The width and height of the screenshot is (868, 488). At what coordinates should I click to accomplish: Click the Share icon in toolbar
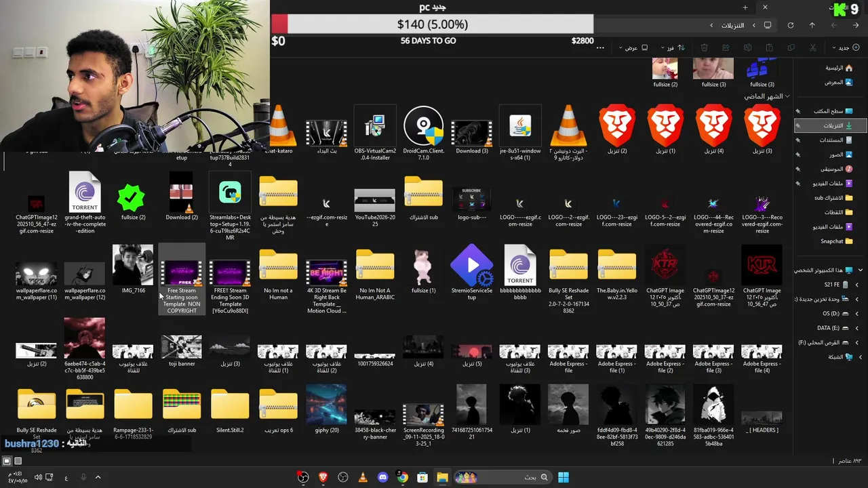[x=726, y=47]
